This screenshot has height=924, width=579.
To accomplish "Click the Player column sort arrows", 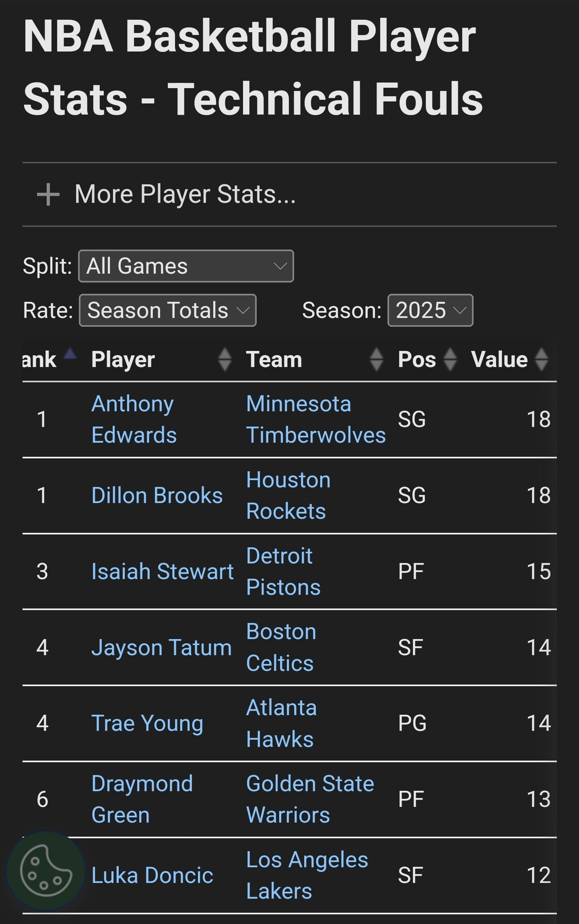I will [225, 359].
